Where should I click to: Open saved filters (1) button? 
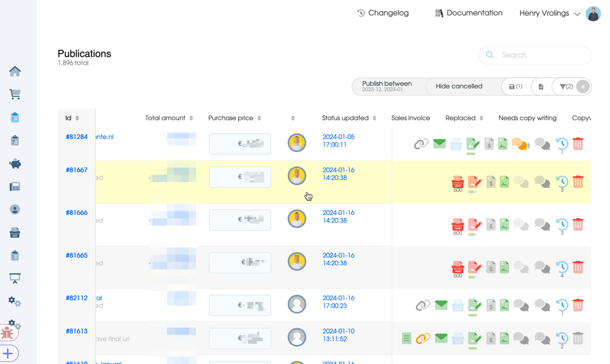click(516, 86)
